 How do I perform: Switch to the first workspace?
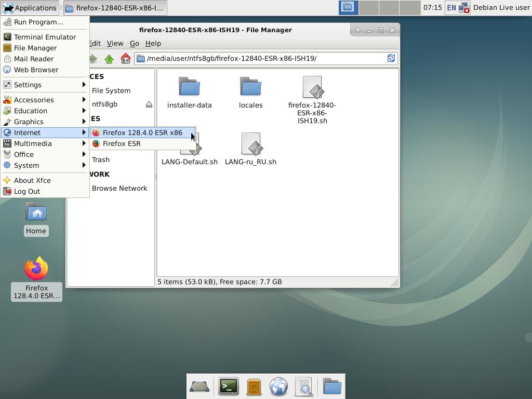349,7
